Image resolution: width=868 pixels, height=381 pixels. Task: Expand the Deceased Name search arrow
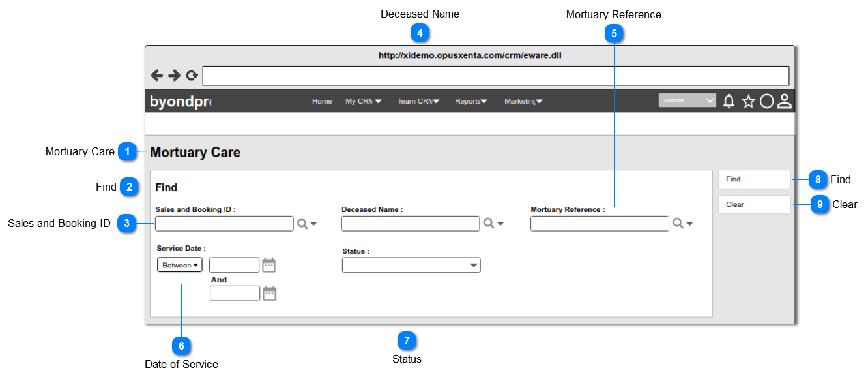point(500,224)
